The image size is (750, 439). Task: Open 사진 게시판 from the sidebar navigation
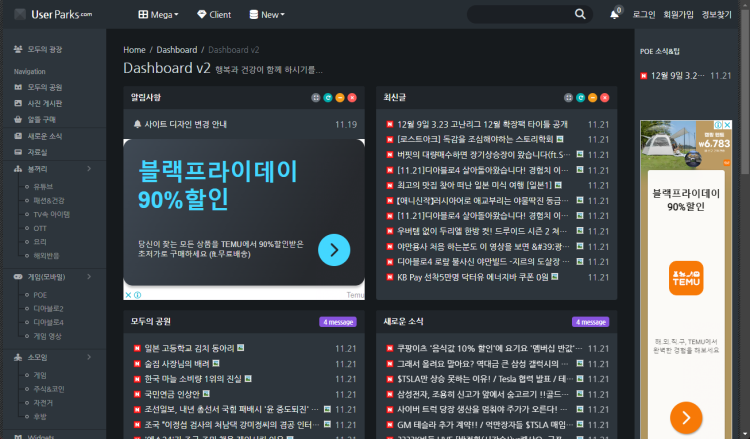coord(43,103)
